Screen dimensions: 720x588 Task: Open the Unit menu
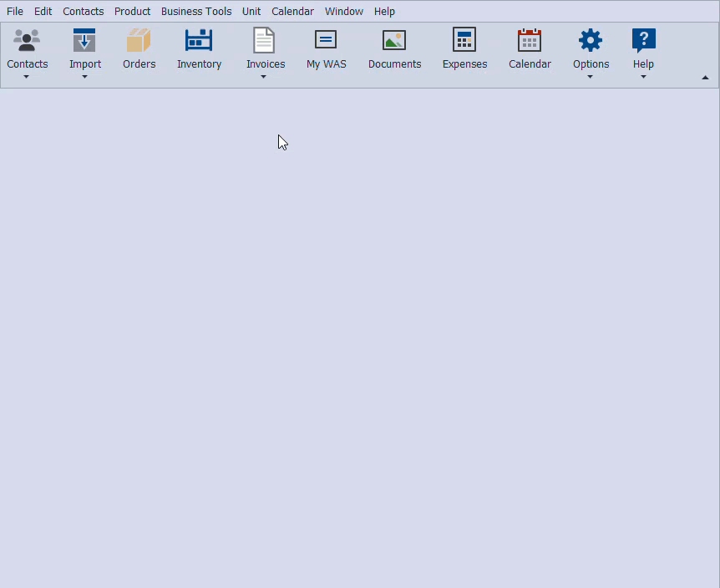[251, 12]
